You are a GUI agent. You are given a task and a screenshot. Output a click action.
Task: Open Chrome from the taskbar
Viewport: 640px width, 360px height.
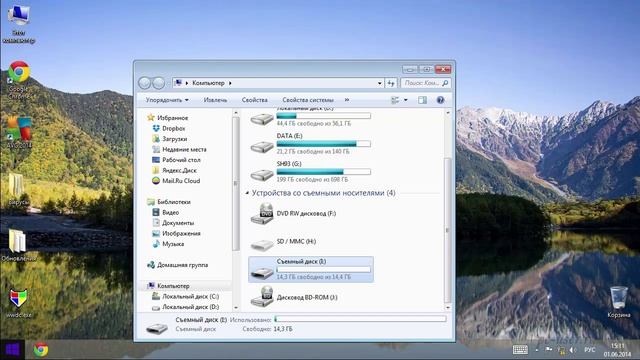(41, 350)
